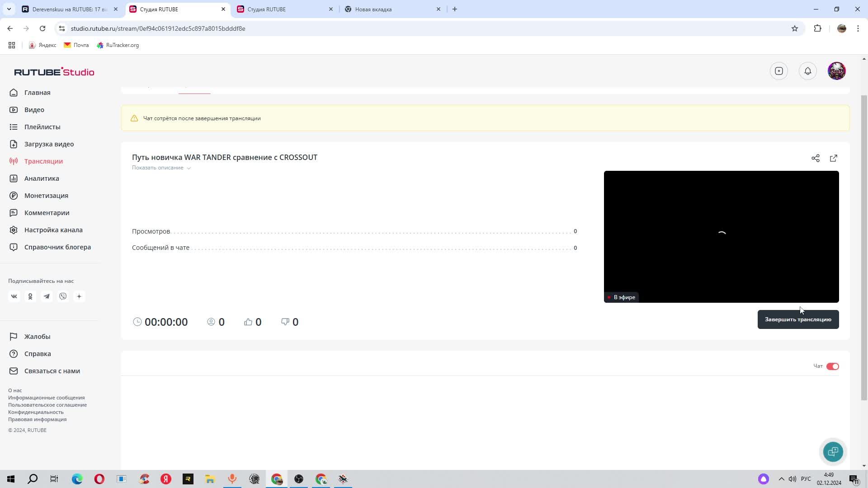This screenshot has width=868, height=488.
Task: Open the support chat floating button
Action: 833,451
